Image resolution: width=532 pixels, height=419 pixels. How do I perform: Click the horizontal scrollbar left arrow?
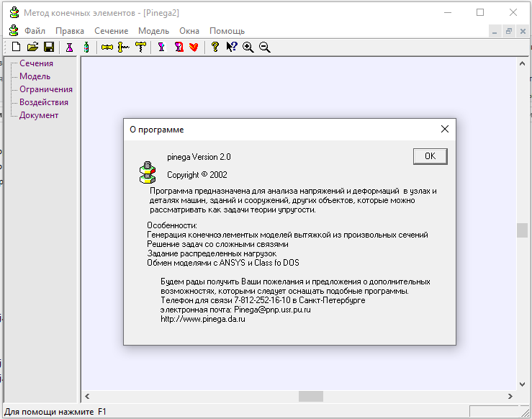[87, 396]
